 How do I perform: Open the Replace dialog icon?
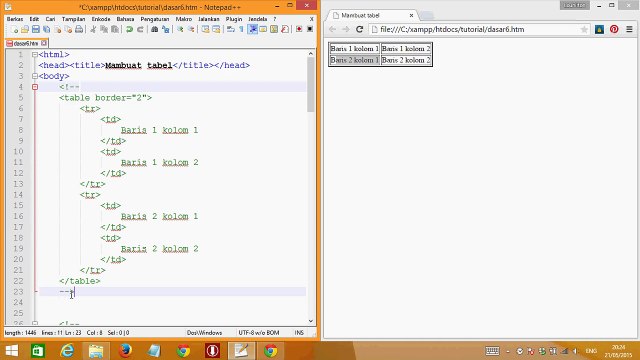coord(166,29)
